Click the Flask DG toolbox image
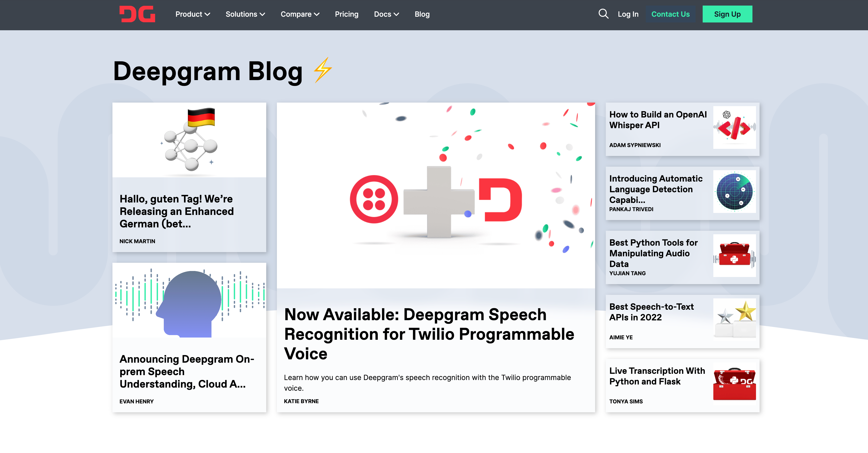Viewport: 868px width, 453px height. tap(734, 384)
